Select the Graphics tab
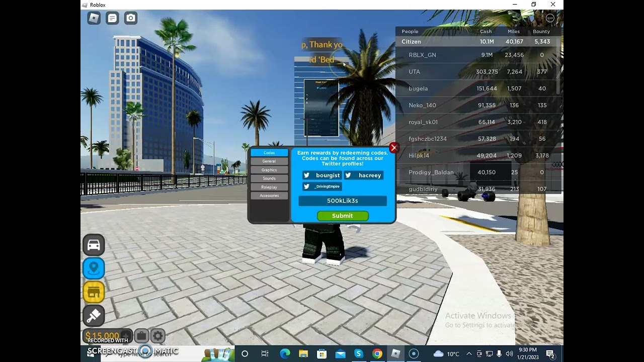The height and width of the screenshot is (362, 644). point(269,170)
